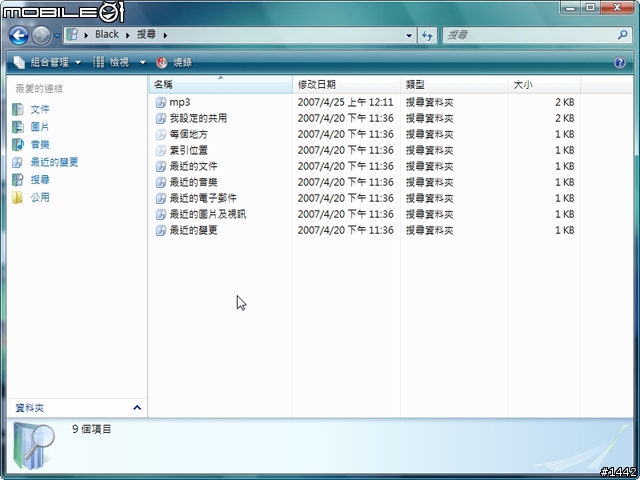The image size is (640, 480).
Task: Click the large search folder icon in details pane
Action: pyautogui.click(x=33, y=445)
